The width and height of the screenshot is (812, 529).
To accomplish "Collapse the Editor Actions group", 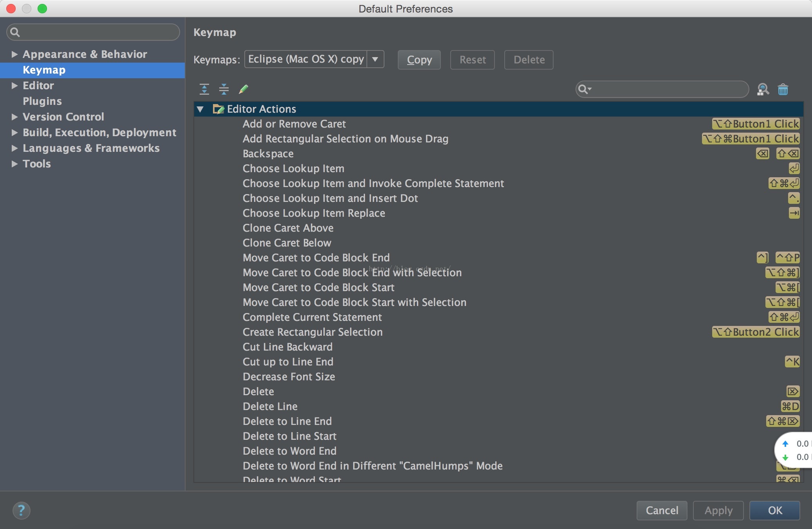I will click(200, 109).
